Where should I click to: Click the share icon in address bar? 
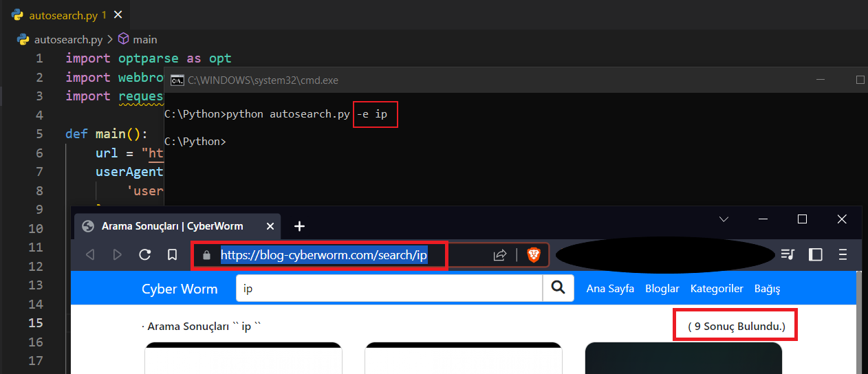coord(500,255)
